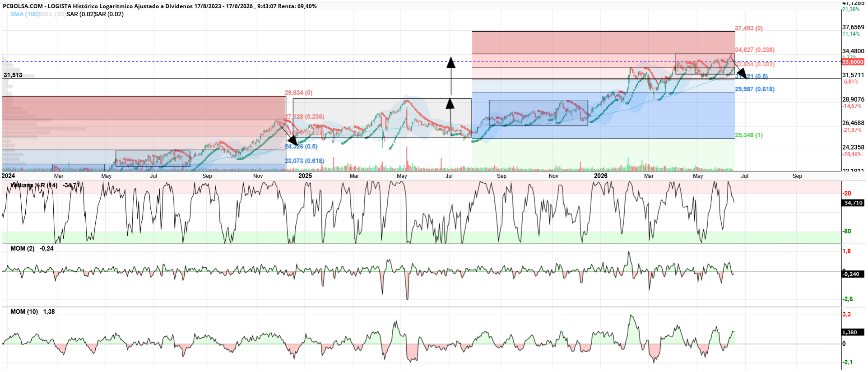Click the green 11,14% axis percentage
The height and width of the screenshot is (372, 868).
[x=851, y=34]
